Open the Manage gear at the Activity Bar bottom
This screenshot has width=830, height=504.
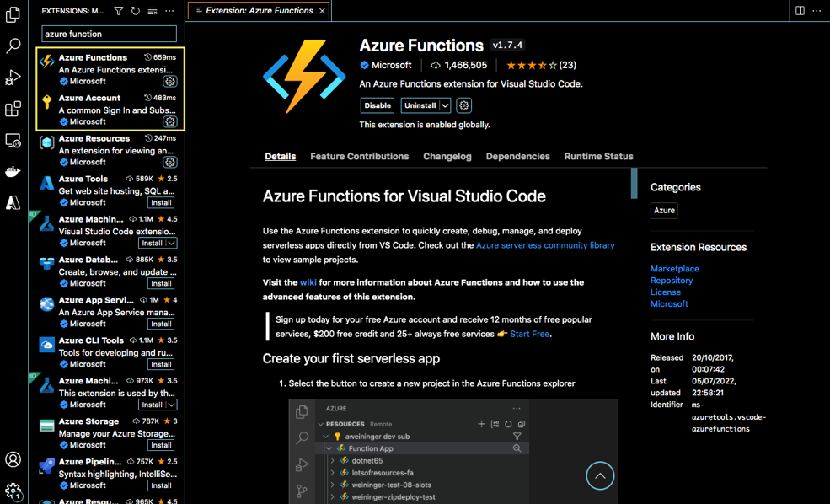(12, 491)
